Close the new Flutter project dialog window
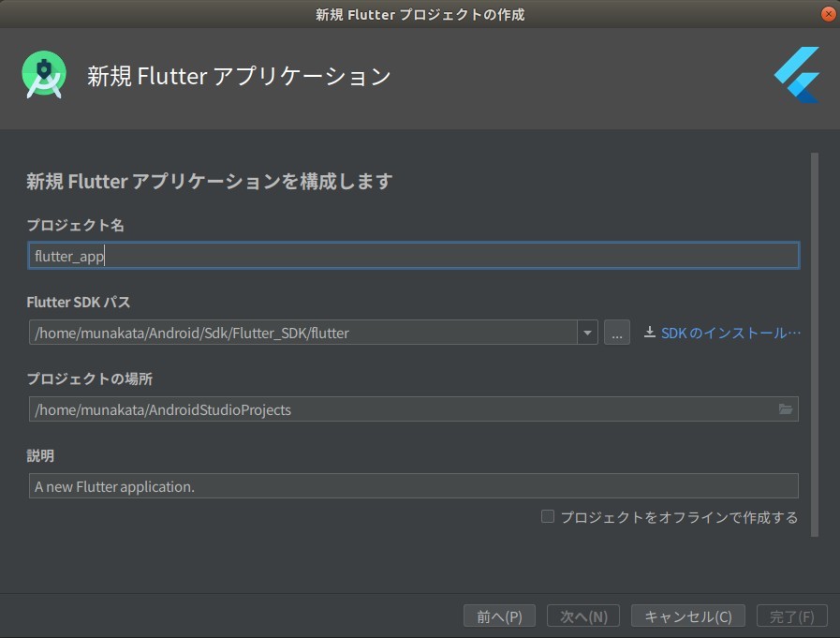840x638 pixels. tap(828, 14)
